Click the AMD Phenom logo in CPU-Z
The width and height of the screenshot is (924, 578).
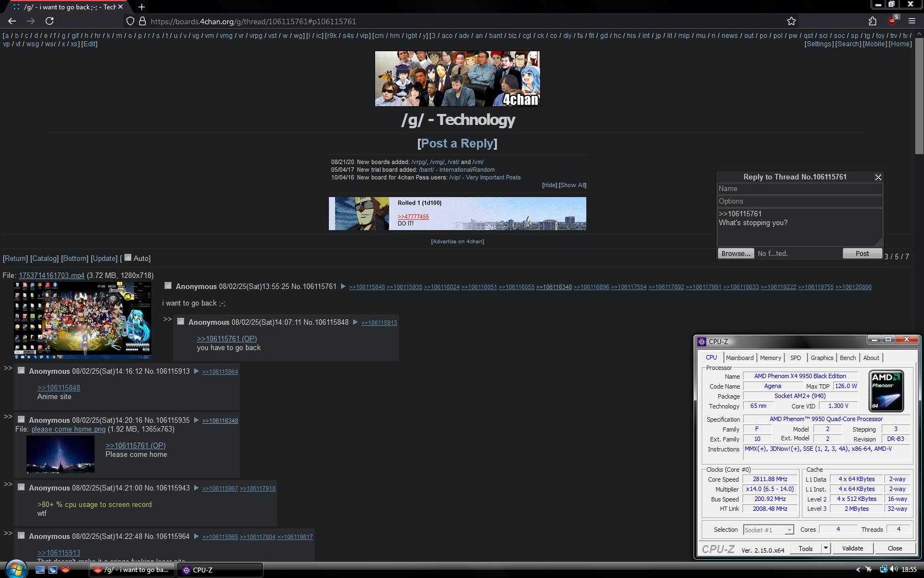[x=886, y=391]
